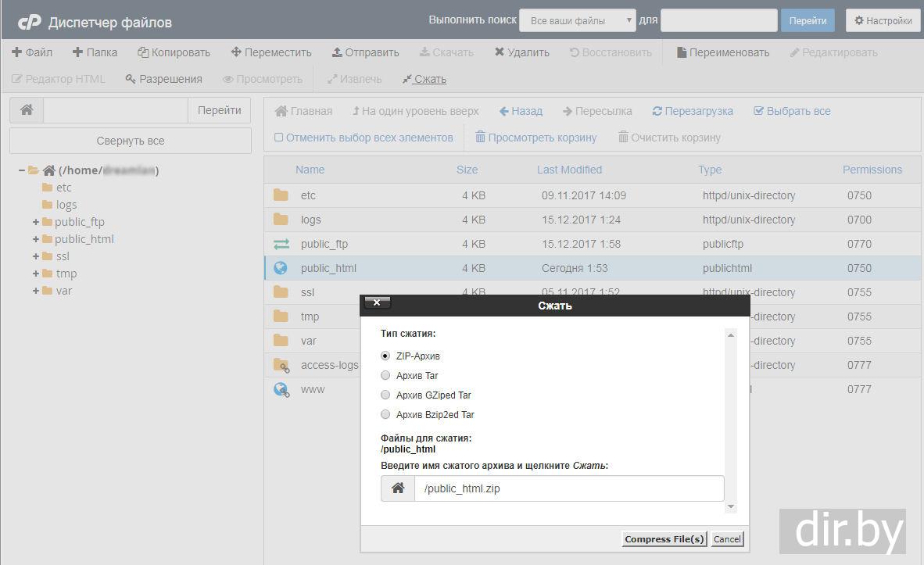This screenshot has height=565, width=924.
Task: Click the www globe link icon
Action: pyautogui.click(x=281, y=389)
